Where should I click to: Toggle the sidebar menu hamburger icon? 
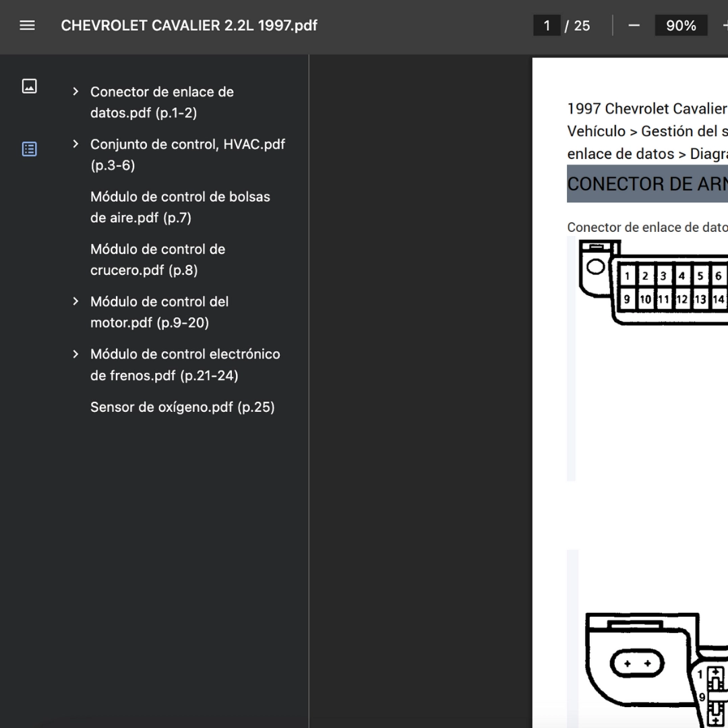pyautogui.click(x=27, y=26)
